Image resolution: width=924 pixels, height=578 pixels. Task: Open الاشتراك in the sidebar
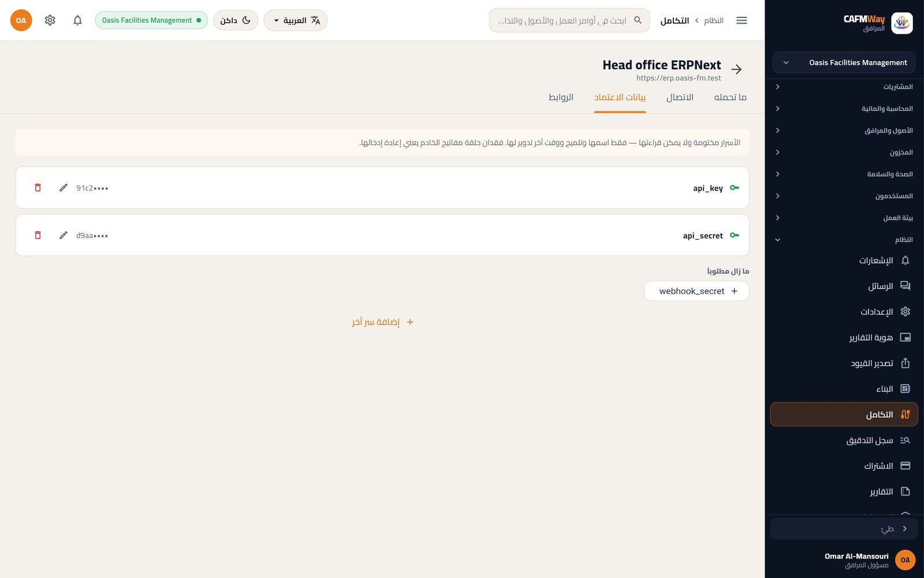click(844, 466)
